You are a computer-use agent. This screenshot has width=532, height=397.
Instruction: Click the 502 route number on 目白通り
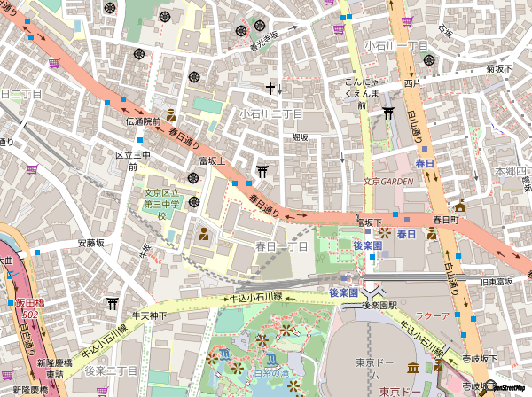(33, 314)
